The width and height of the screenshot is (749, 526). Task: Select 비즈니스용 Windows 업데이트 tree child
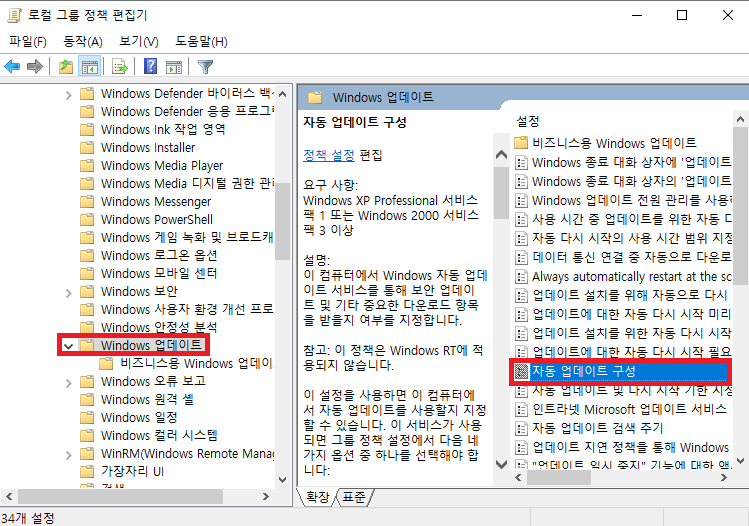(x=196, y=364)
